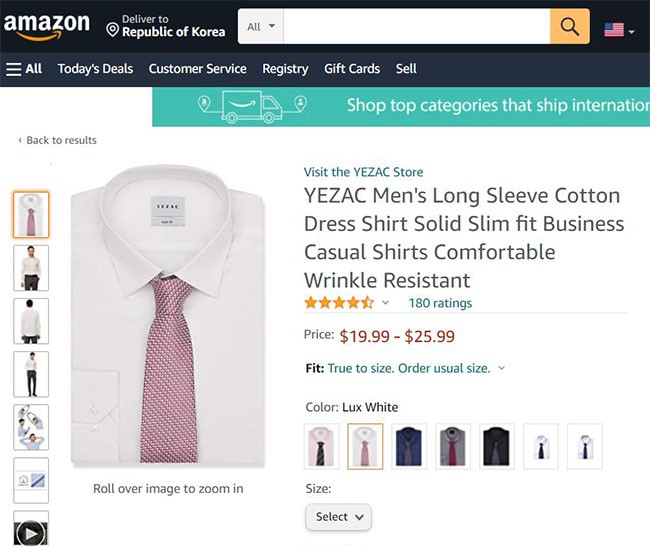
Task: Play the product video thumbnail
Action: [30, 532]
